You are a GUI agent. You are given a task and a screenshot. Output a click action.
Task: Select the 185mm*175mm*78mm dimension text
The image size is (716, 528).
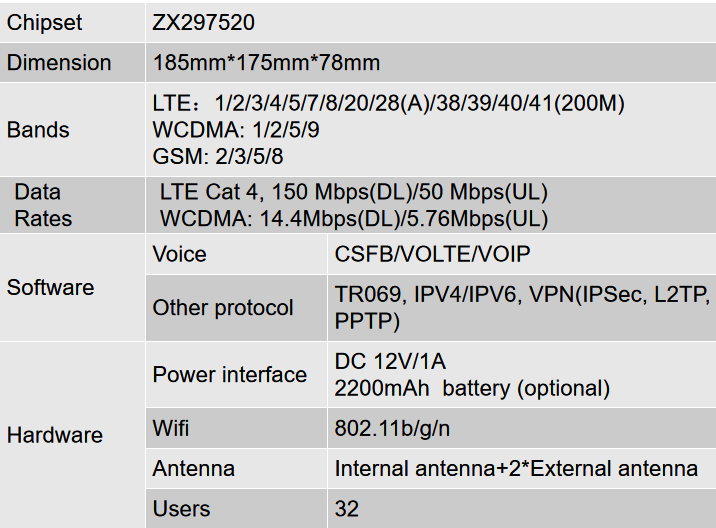pyautogui.click(x=266, y=63)
